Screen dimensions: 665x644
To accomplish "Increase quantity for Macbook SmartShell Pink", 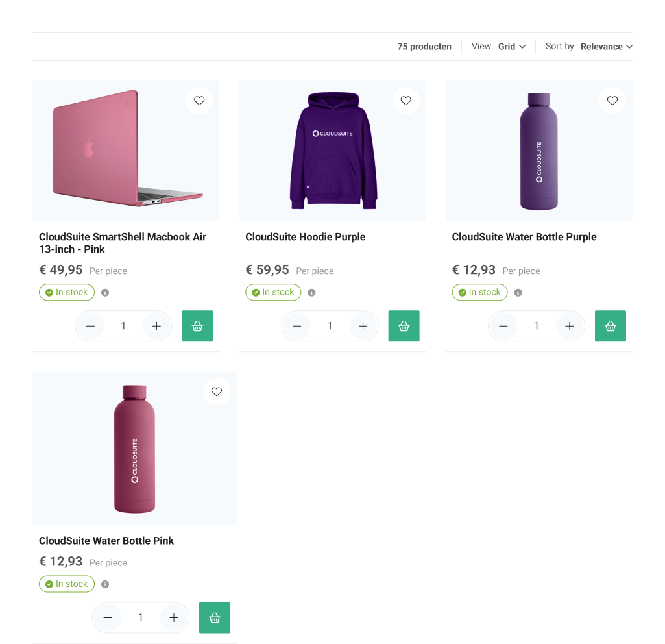I will [156, 326].
